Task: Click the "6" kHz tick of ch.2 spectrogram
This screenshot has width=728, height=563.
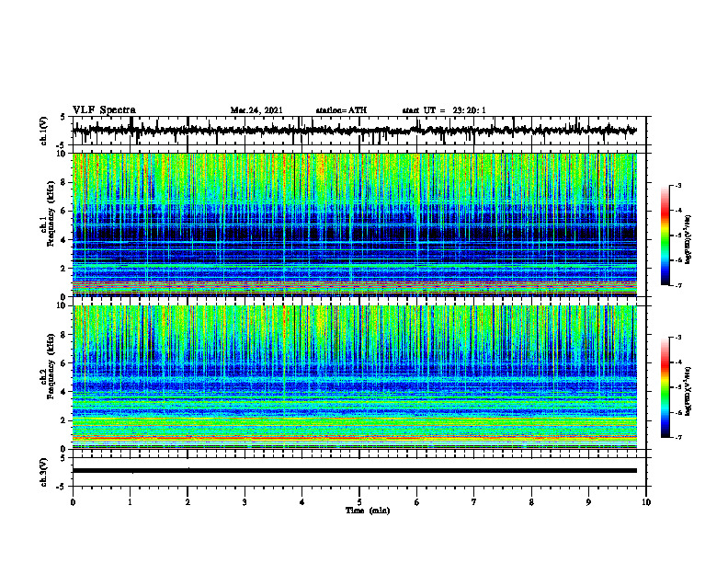Action: click(63, 363)
